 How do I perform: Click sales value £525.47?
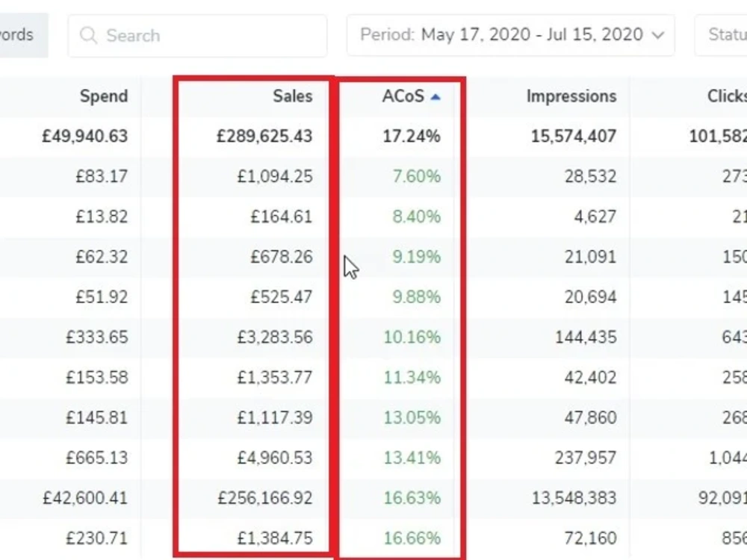coord(282,297)
